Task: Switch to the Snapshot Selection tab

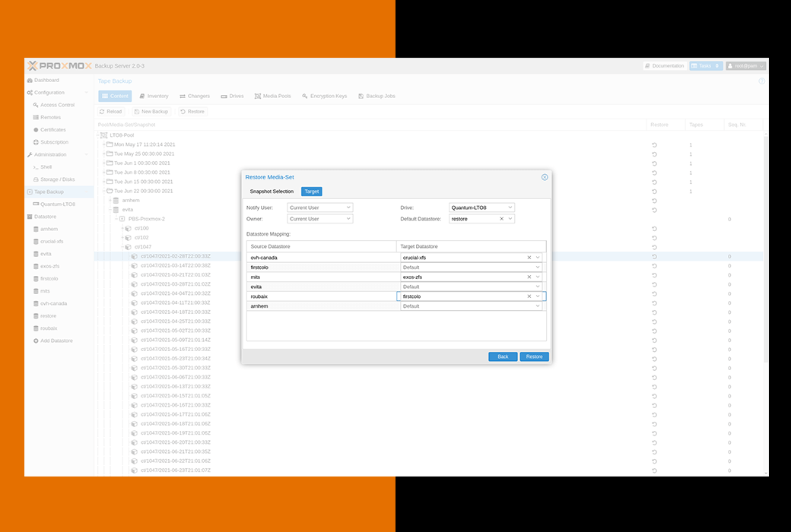Action: pyautogui.click(x=272, y=192)
